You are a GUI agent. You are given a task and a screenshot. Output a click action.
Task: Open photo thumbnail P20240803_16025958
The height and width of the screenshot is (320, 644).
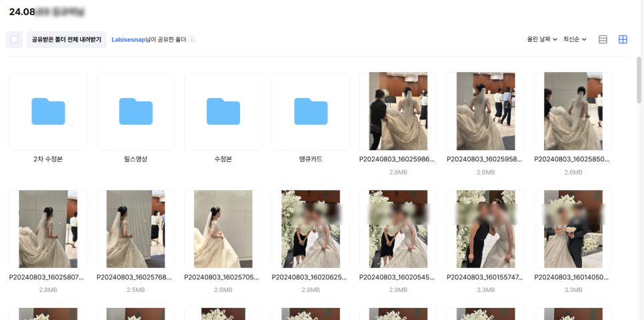[x=485, y=111]
